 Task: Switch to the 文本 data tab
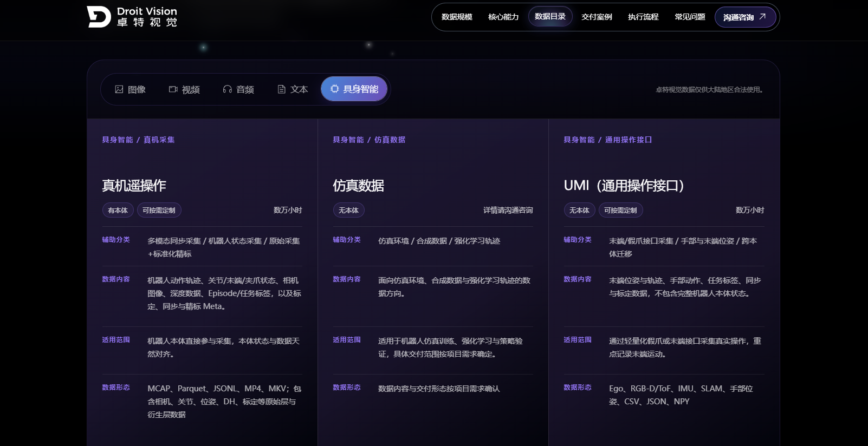pos(293,89)
